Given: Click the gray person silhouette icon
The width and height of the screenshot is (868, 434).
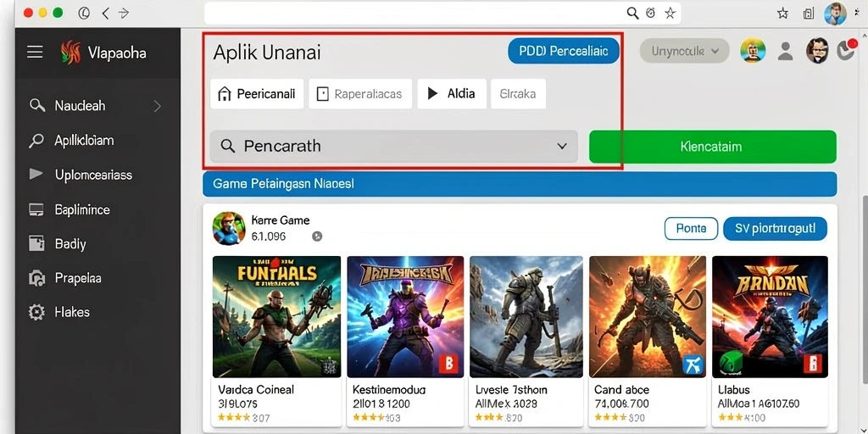Looking at the screenshot, I should coord(786,52).
